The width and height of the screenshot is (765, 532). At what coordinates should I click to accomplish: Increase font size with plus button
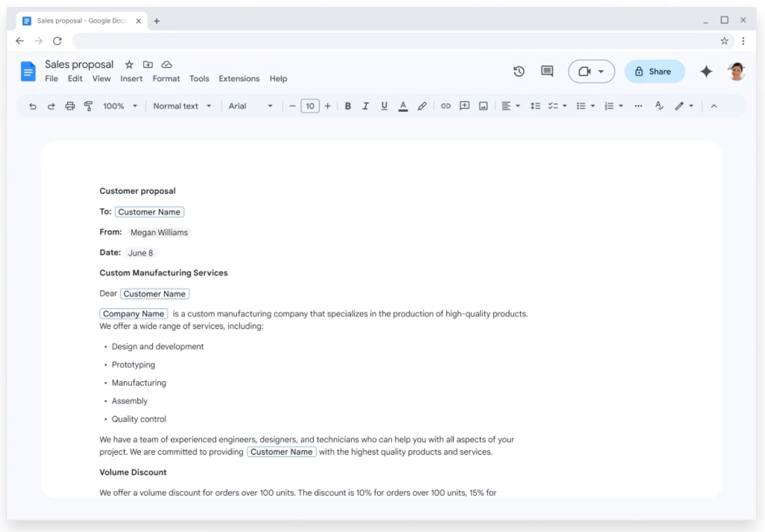click(328, 106)
